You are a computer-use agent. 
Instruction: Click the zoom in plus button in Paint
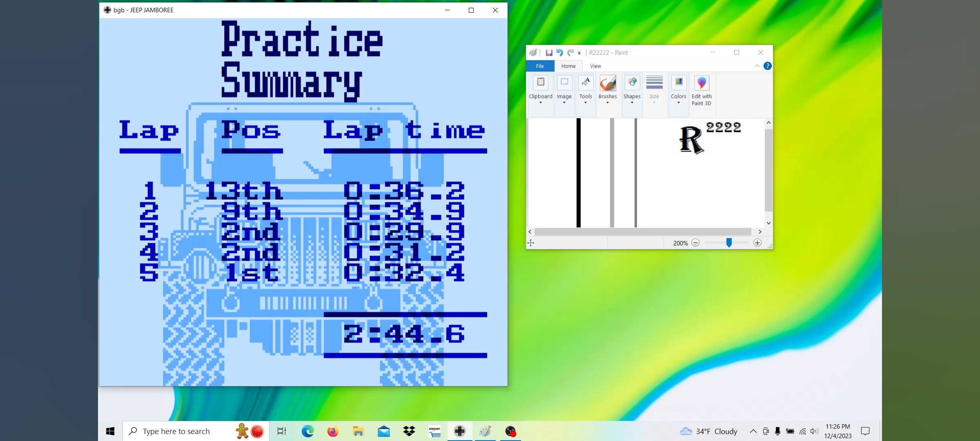757,243
